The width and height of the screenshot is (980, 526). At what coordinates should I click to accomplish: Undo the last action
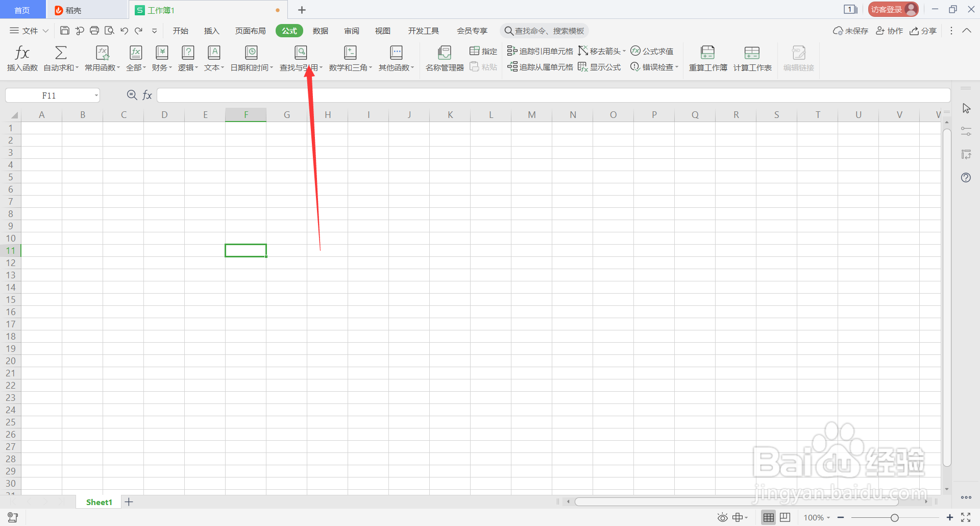(x=124, y=31)
